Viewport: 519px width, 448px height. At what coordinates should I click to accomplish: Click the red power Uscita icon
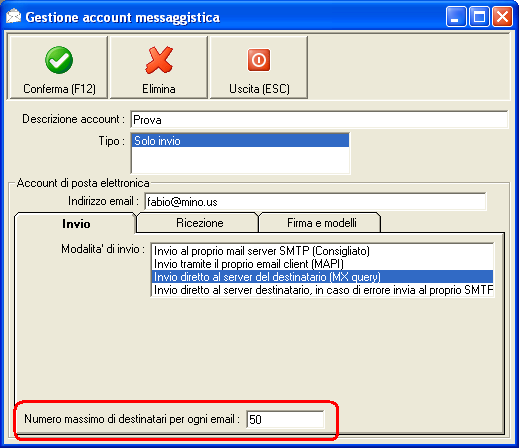click(259, 60)
